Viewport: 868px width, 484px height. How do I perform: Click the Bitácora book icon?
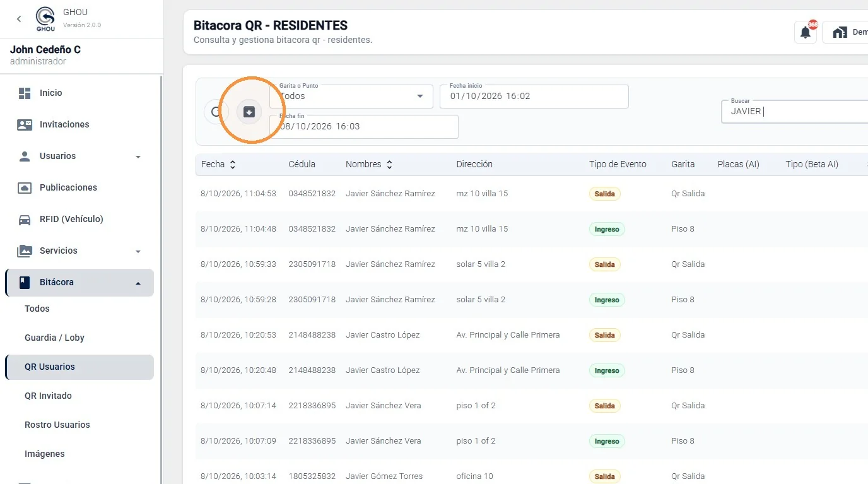click(25, 283)
